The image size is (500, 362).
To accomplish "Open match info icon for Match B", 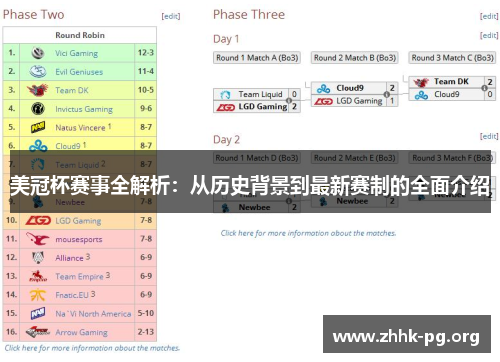I will coord(387,94).
